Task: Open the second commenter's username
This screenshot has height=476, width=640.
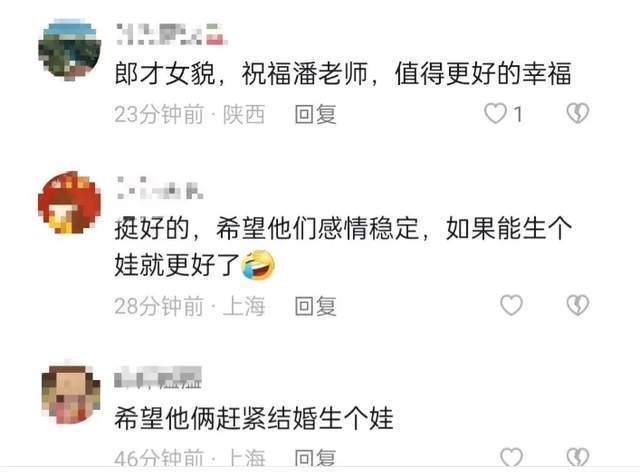Action: coord(160,187)
